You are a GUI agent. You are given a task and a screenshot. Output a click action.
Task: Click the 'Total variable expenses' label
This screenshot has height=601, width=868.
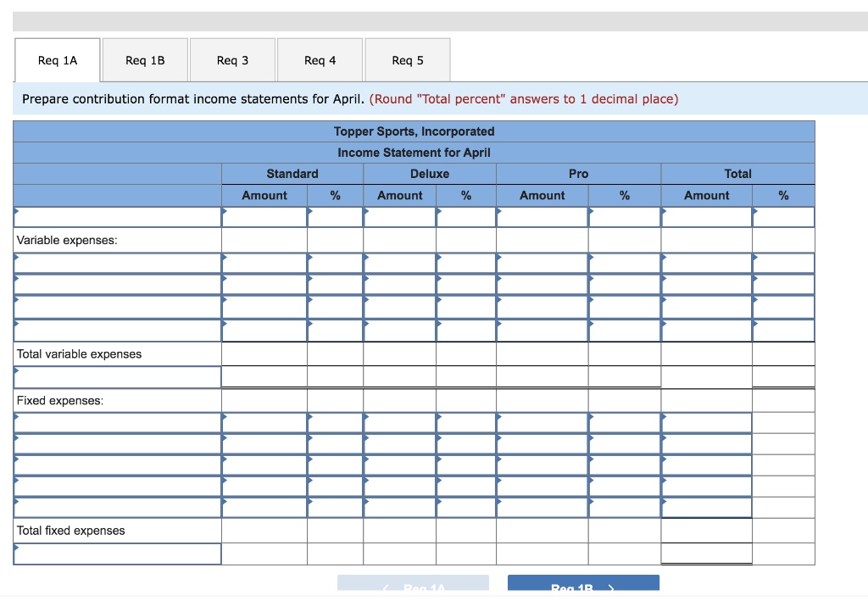pos(79,354)
